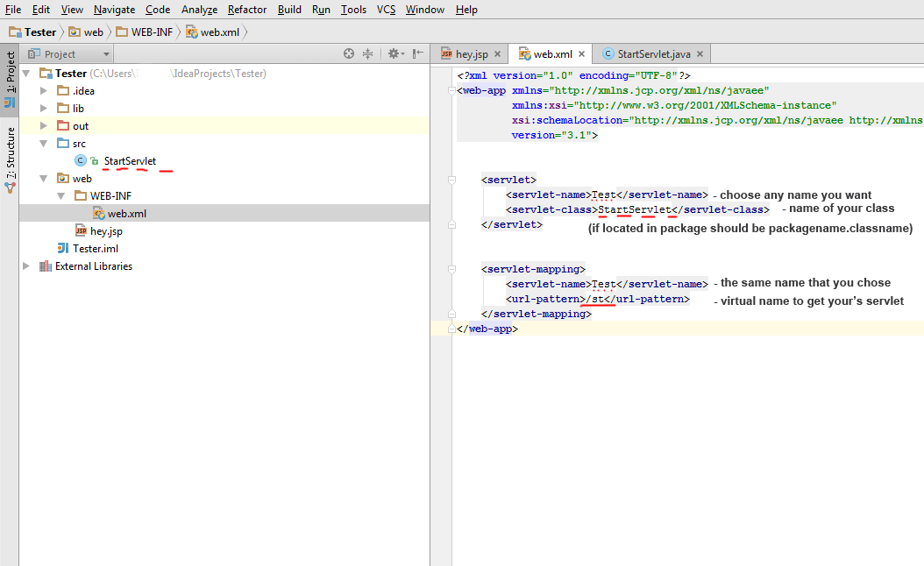
Task: Click Tester in the navigation breadcrumb
Action: [x=40, y=32]
